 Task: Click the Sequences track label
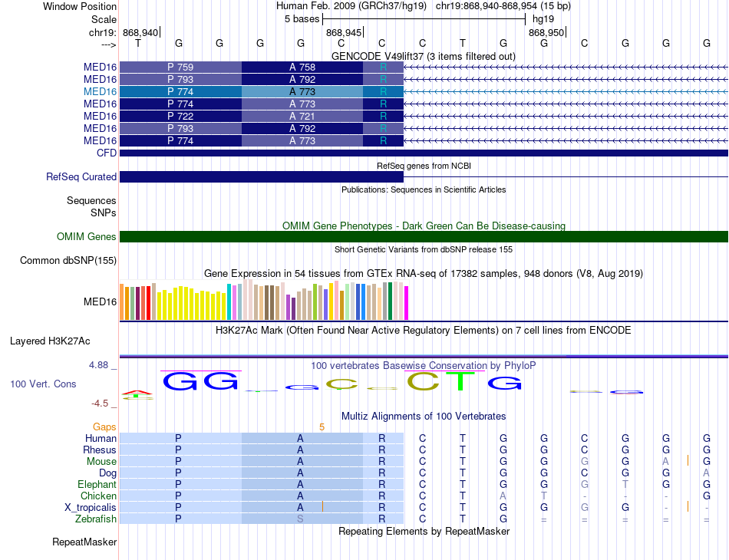coord(91,200)
